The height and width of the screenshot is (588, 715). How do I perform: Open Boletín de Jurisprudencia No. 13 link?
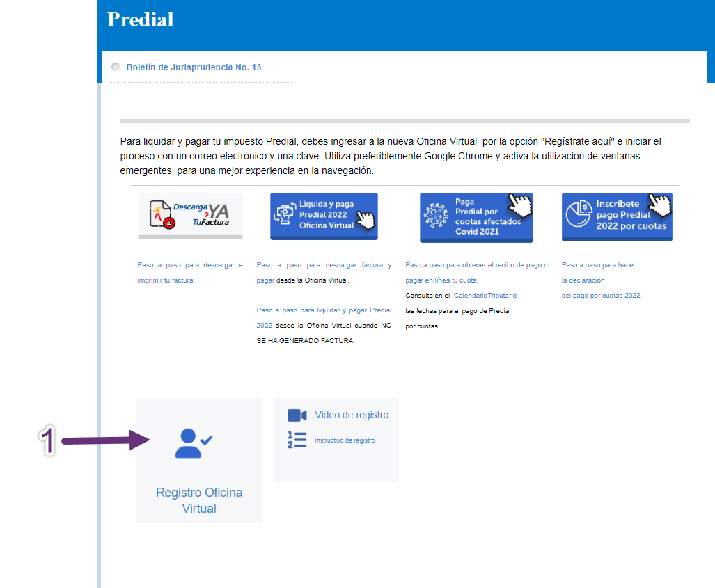click(194, 67)
